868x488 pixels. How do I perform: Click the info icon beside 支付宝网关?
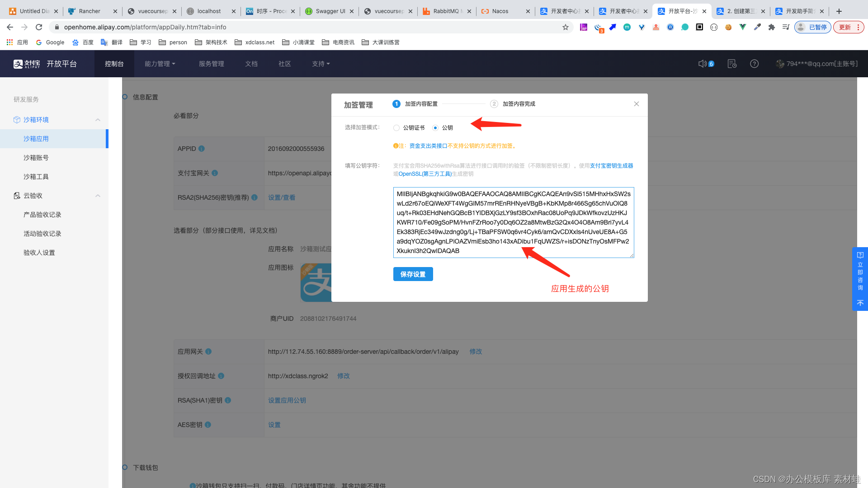pyautogui.click(x=215, y=173)
